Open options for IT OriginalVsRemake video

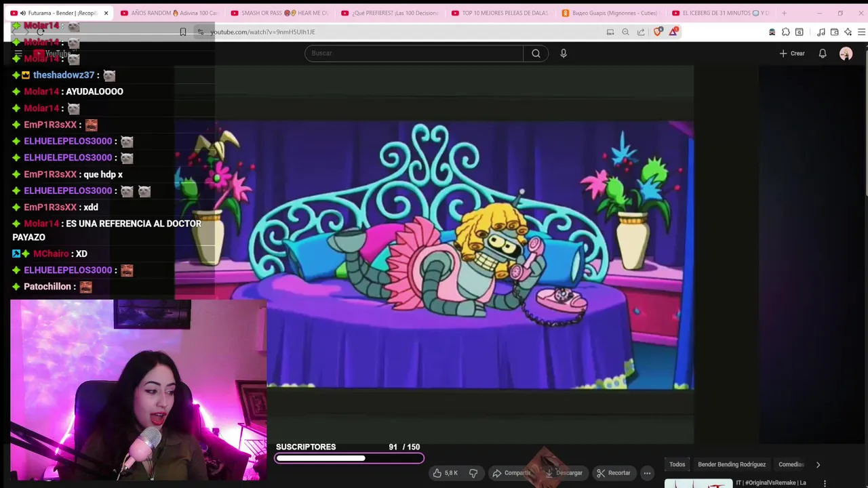[x=825, y=483]
